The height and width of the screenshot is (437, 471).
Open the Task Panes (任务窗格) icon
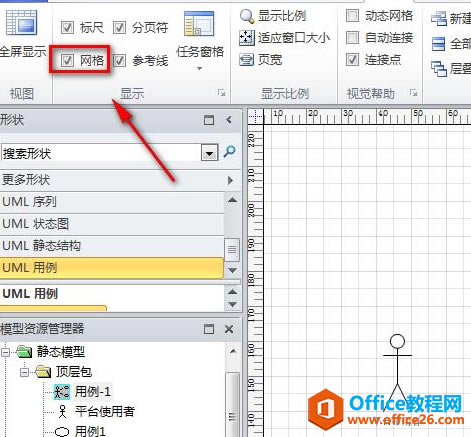tap(199, 24)
